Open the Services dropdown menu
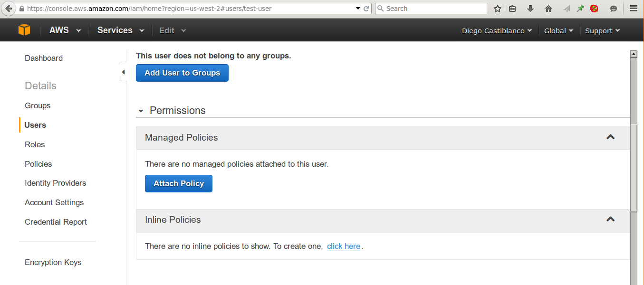This screenshot has height=285, width=644. point(121,30)
